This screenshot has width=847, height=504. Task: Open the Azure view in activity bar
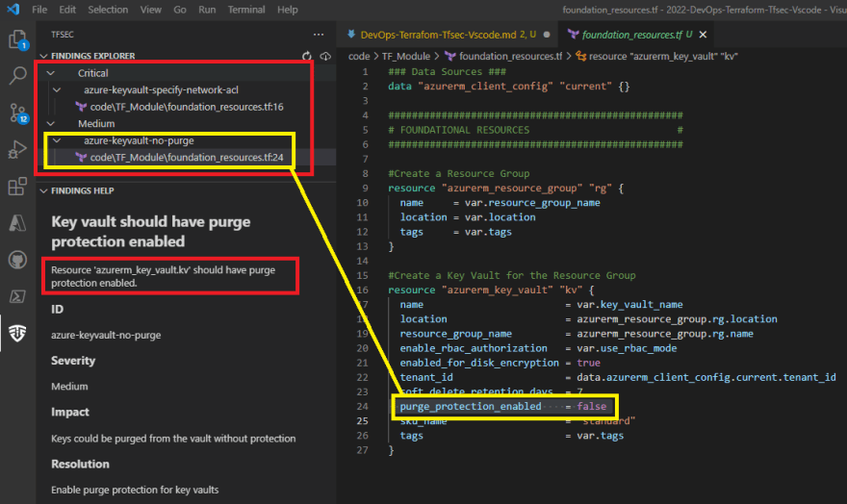(x=17, y=223)
